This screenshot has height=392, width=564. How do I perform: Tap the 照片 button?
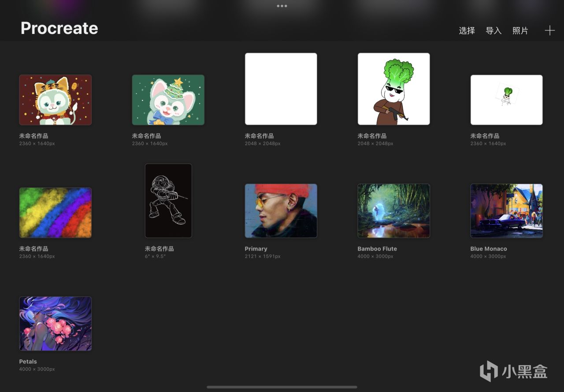click(520, 30)
